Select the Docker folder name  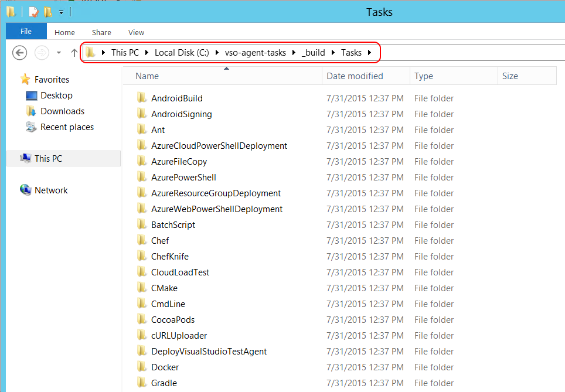point(165,367)
